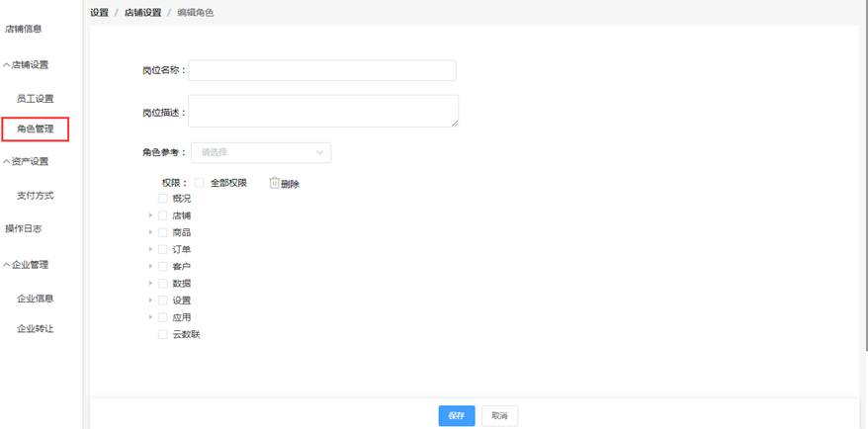Enable the 概况 permission checkbox

click(163, 199)
